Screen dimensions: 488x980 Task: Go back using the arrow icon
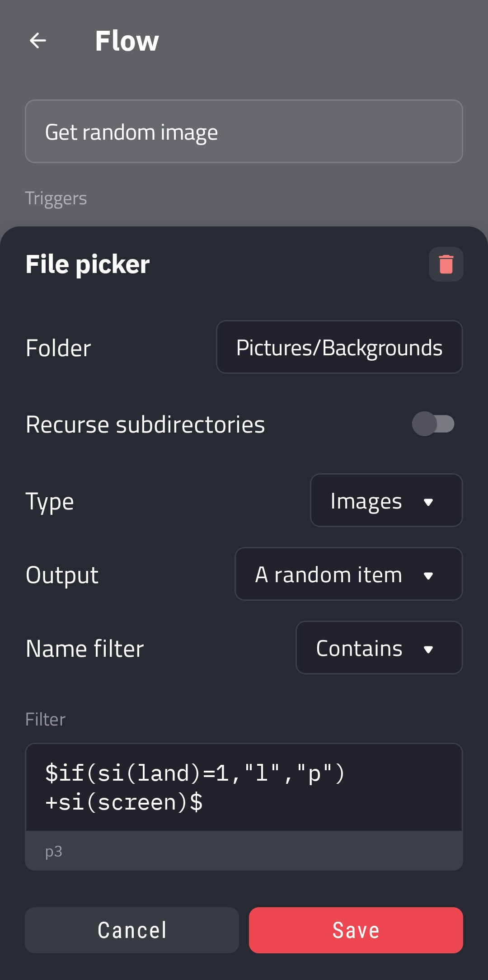point(38,41)
